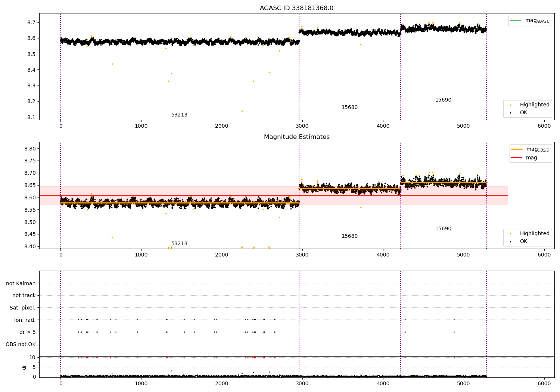The height and width of the screenshot is (392, 560).
Task: Click the "dr" y-axis label
Action: click(x=24, y=367)
